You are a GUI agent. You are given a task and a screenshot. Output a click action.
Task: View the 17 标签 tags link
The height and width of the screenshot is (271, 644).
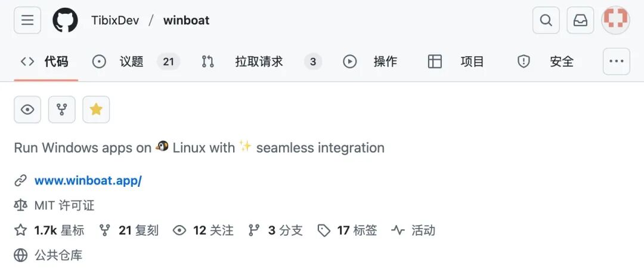[357, 230]
